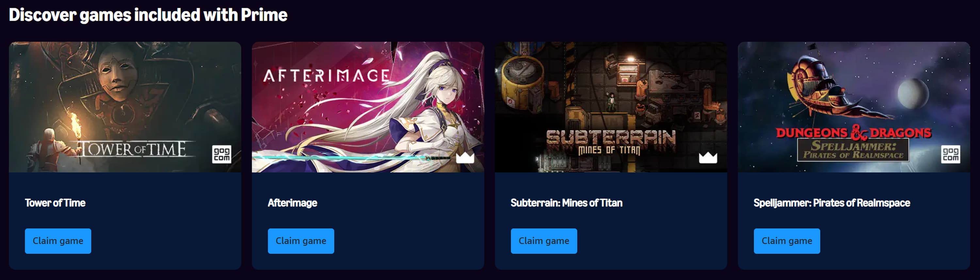Claim the Subterrain: Mines of Titan game

544,241
